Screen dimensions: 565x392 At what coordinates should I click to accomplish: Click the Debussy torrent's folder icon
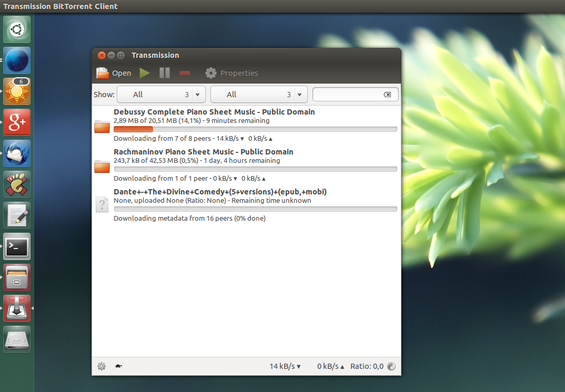pyautogui.click(x=102, y=126)
